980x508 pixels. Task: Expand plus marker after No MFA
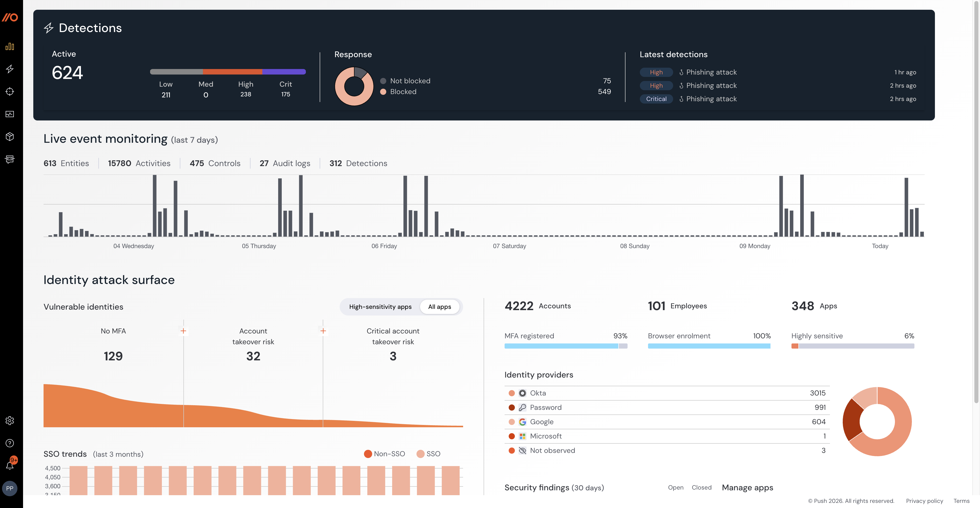pyautogui.click(x=183, y=331)
